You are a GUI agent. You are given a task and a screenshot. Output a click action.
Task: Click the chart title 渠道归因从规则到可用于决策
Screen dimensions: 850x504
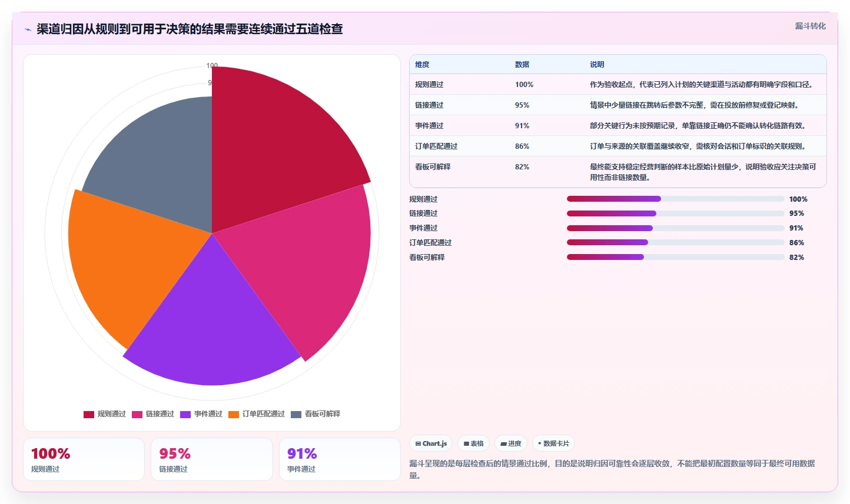(190, 29)
